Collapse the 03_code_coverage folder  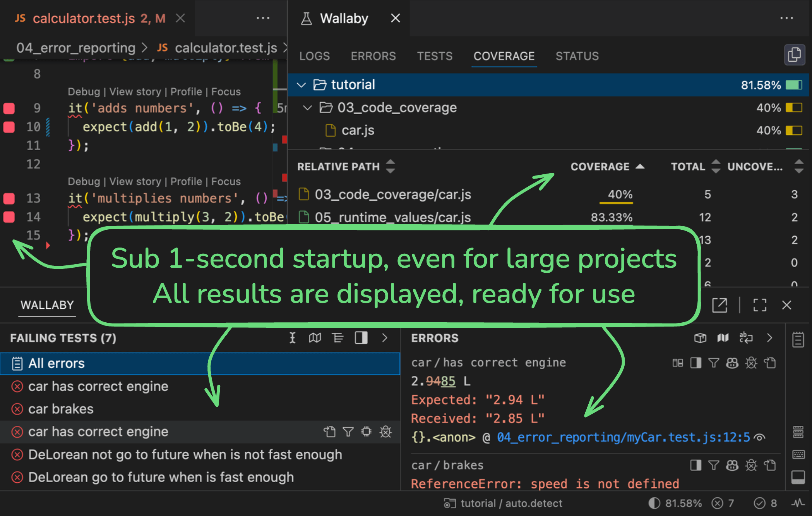[308, 108]
